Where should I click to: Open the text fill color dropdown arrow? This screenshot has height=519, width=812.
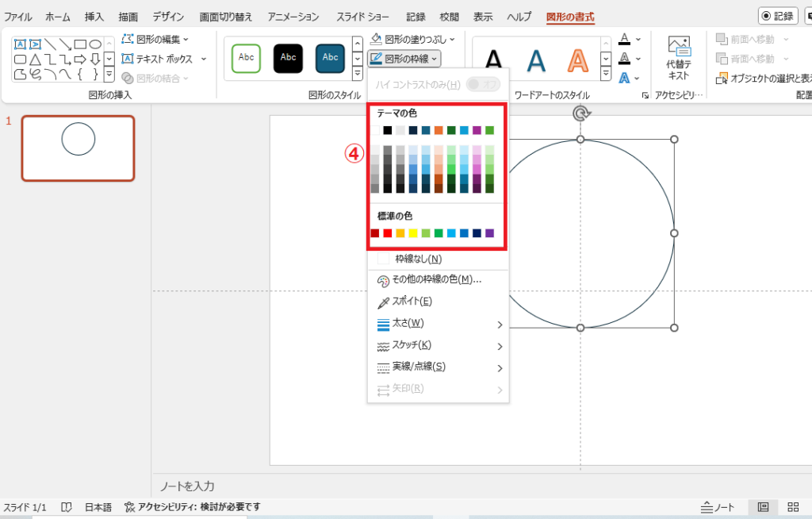click(x=638, y=40)
